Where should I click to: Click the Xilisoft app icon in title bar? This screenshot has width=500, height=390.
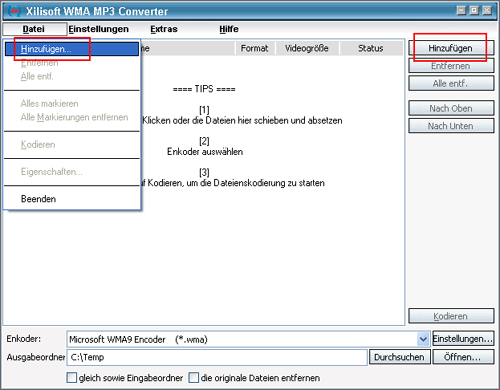click(14, 12)
